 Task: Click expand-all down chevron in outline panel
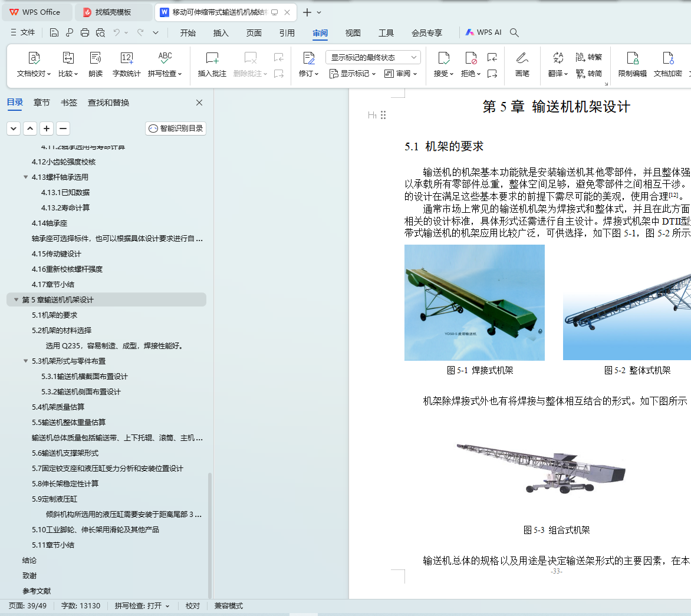14,129
